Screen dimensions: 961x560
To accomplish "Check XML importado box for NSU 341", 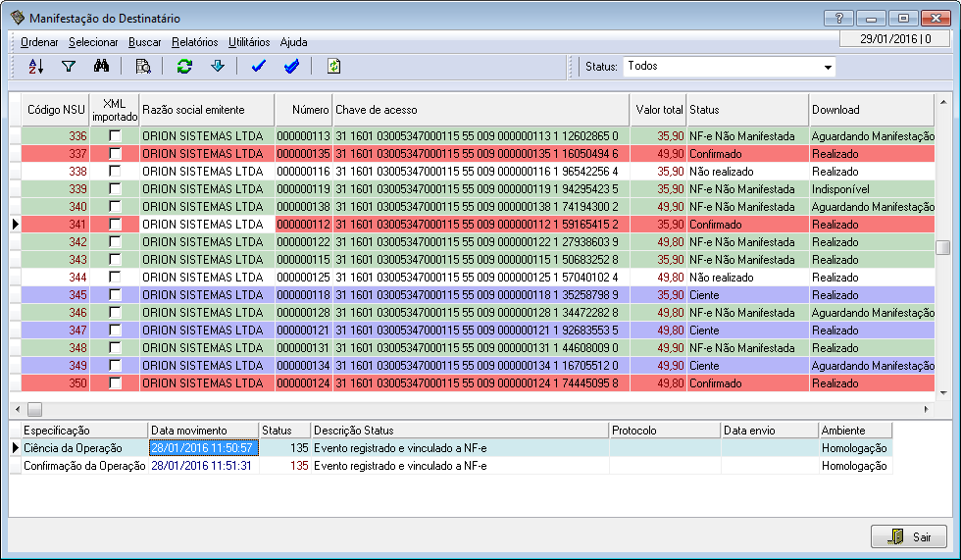I will 116,225.
